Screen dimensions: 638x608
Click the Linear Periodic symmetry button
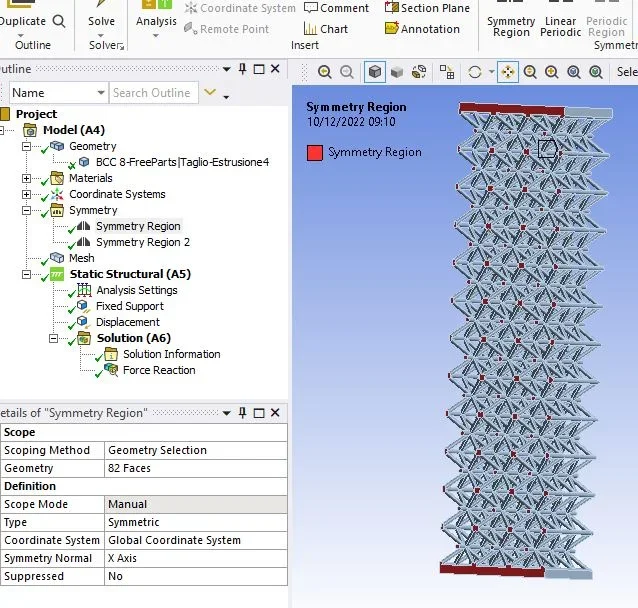tap(560, 26)
